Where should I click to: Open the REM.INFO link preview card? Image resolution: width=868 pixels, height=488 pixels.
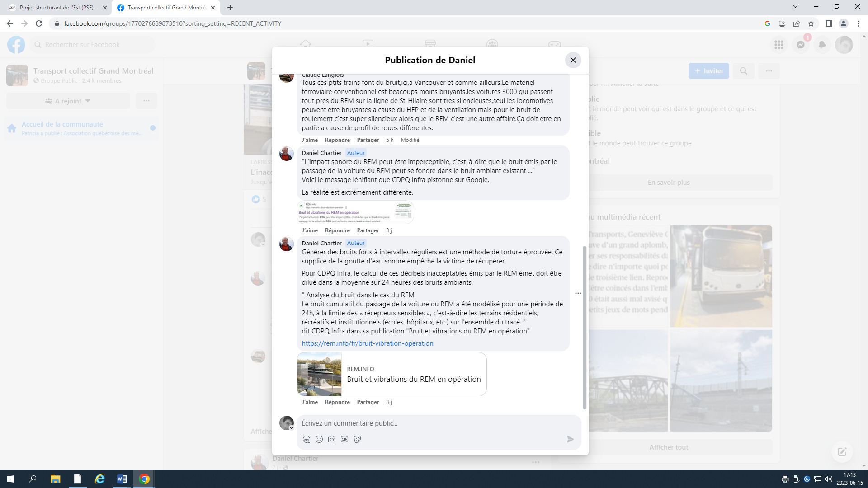click(392, 374)
